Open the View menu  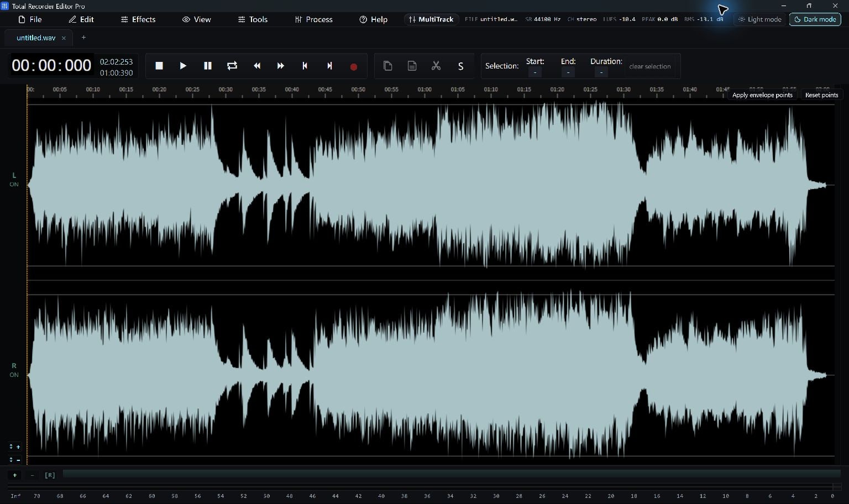pos(197,19)
